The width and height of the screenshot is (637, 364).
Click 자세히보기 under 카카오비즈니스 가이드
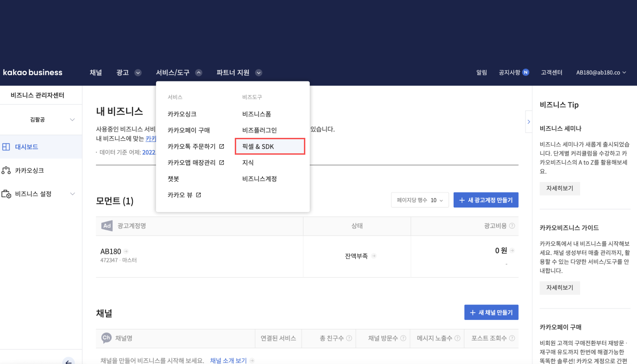(560, 288)
